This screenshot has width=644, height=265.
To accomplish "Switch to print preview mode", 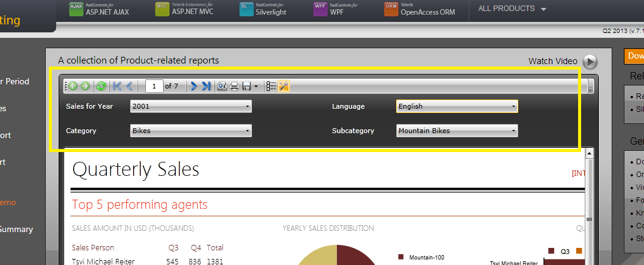I will (222, 86).
